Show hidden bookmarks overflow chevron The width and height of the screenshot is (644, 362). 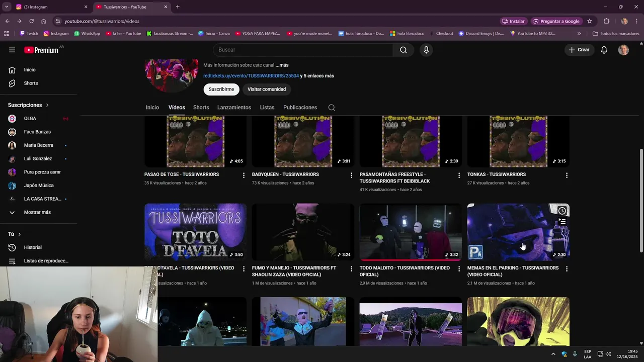[579, 34]
